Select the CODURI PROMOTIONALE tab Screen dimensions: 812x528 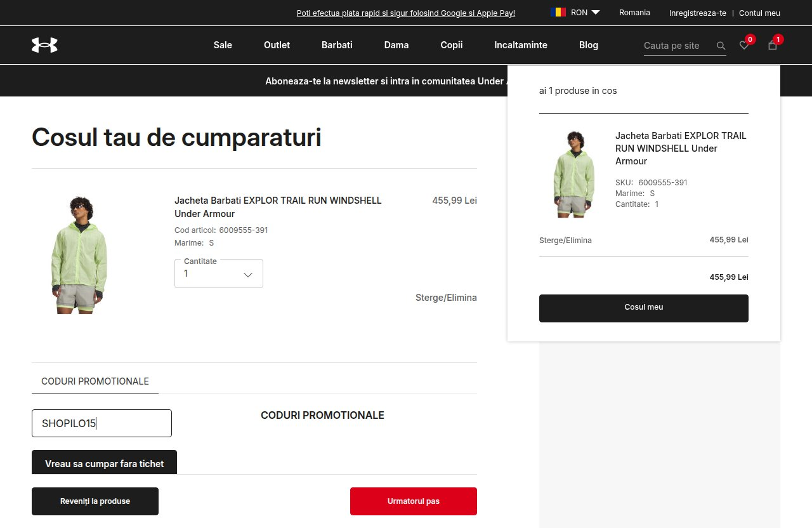(x=95, y=381)
